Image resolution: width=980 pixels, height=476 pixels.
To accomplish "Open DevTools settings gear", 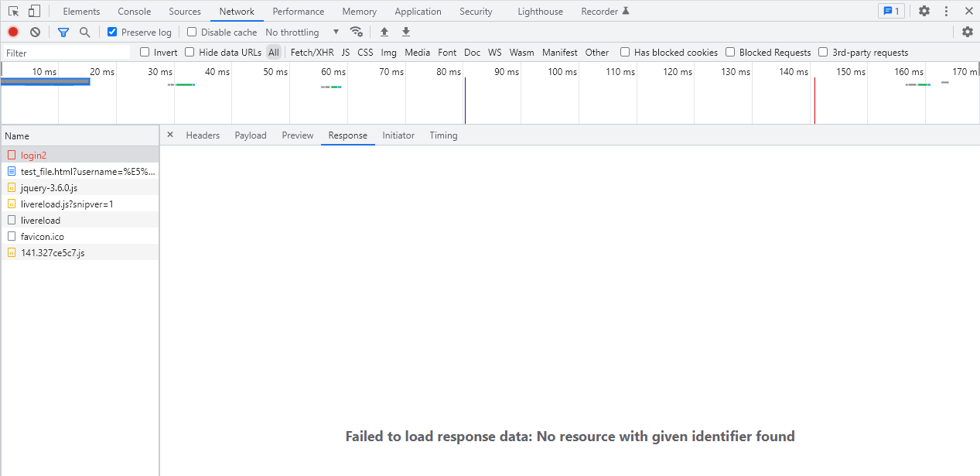I will pos(925,11).
